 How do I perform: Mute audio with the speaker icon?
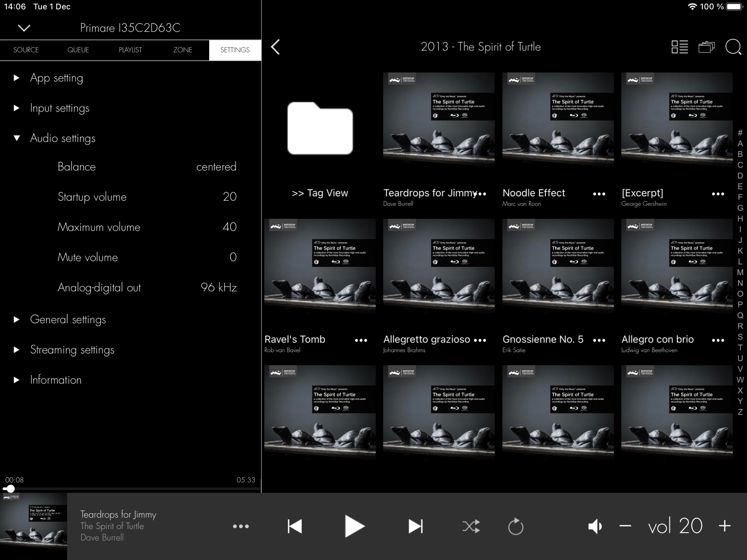tap(595, 526)
